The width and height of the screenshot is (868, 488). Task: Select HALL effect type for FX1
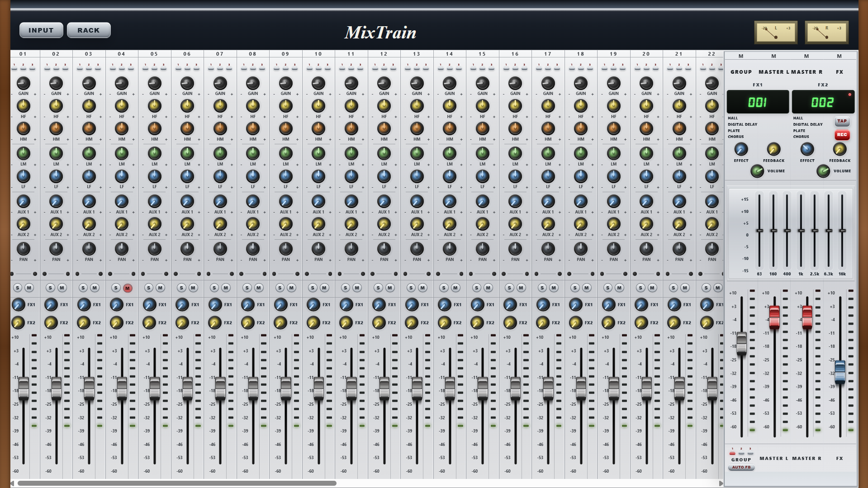[733, 118]
